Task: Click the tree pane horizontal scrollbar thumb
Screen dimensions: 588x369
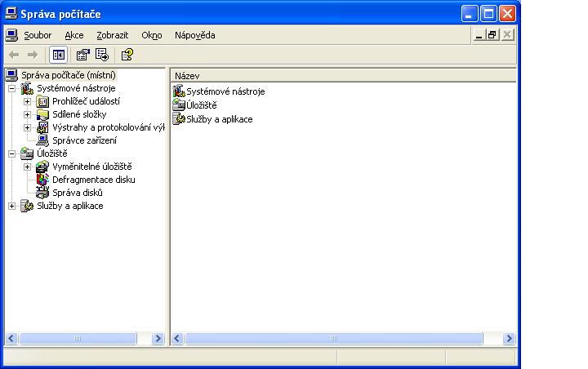Action: [78, 339]
